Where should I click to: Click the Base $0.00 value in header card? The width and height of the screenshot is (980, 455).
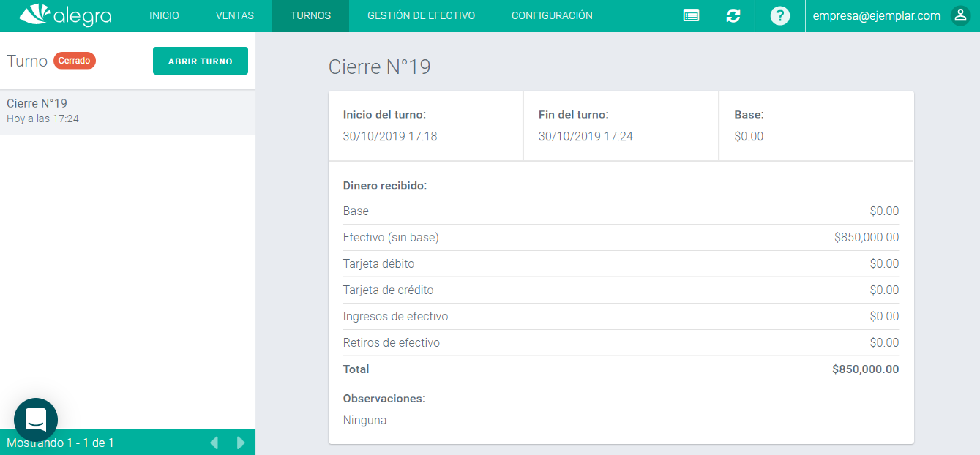[x=749, y=136]
